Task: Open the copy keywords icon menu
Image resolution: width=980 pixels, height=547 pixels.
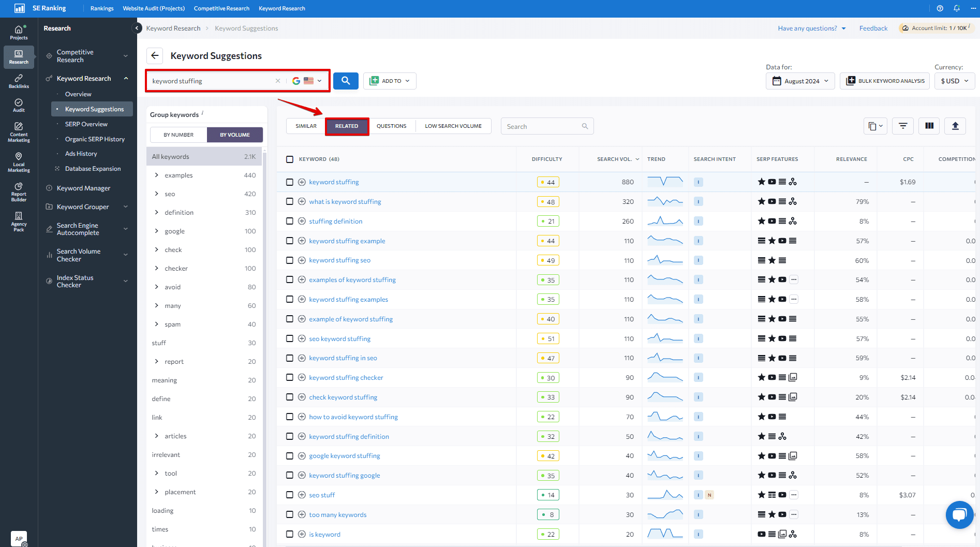Action: coord(875,126)
